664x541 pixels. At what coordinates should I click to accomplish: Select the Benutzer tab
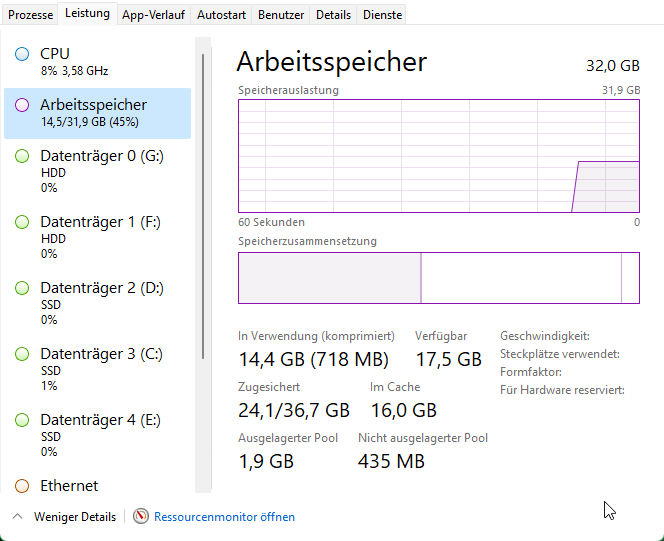tap(281, 15)
